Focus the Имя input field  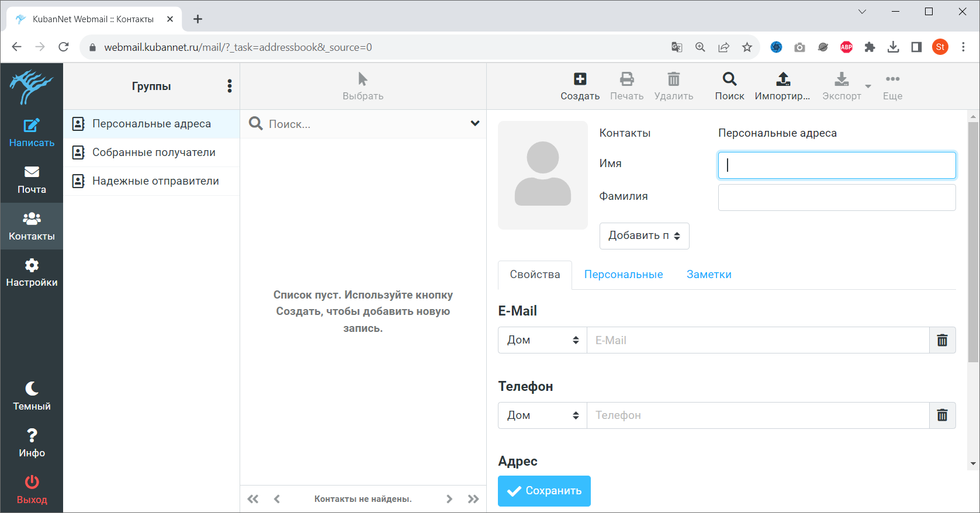tap(837, 165)
